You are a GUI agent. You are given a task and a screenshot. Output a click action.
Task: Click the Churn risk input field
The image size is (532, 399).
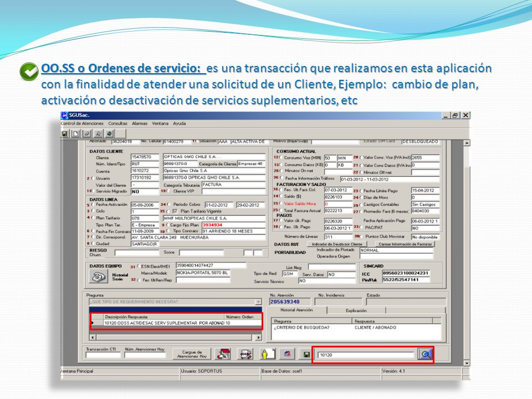click(x=137, y=253)
